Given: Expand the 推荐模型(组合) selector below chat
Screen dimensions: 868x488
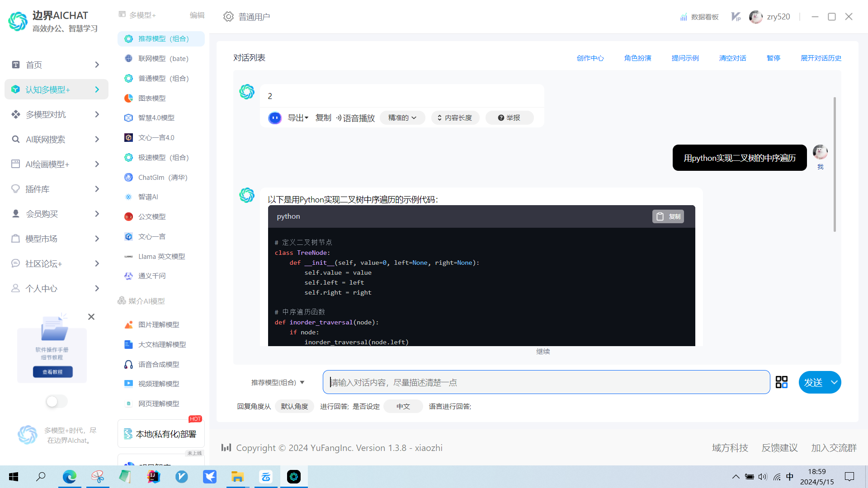Looking at the screenshot, I should 278,382.
